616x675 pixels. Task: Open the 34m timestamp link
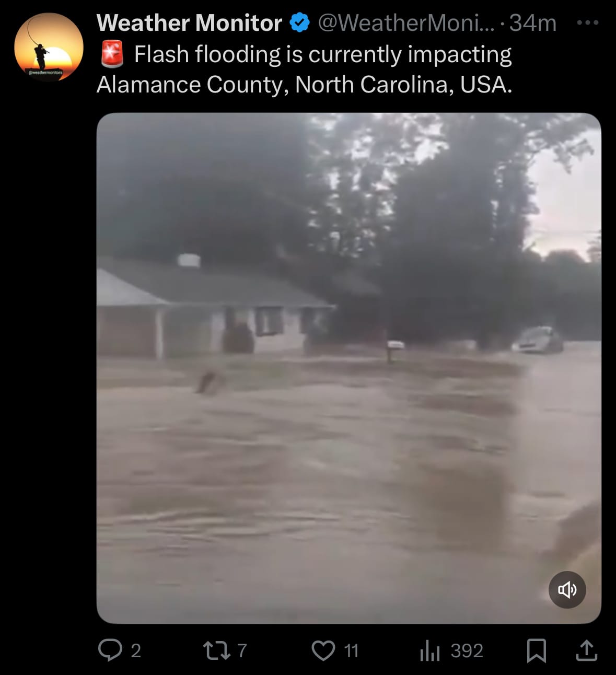[532, 23]
